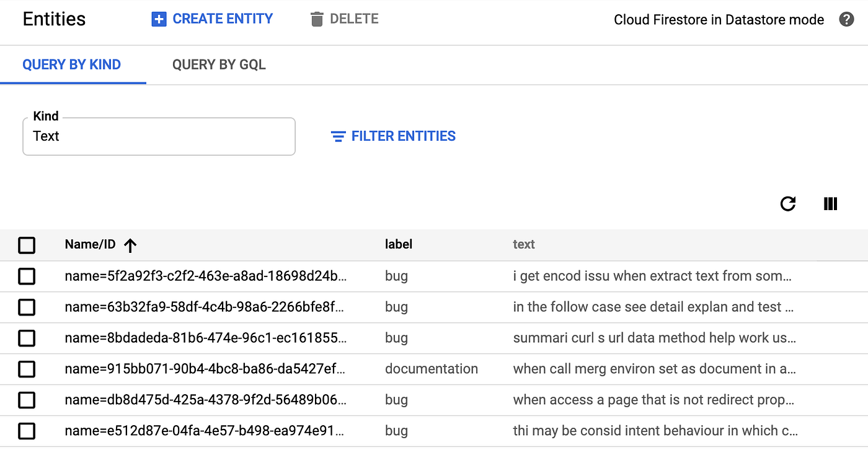The width and height of the screenshot is (868, 463).
Task: Tick the select-all checkbox in the header
Action: pyautogui.click(x=27, y=245)
